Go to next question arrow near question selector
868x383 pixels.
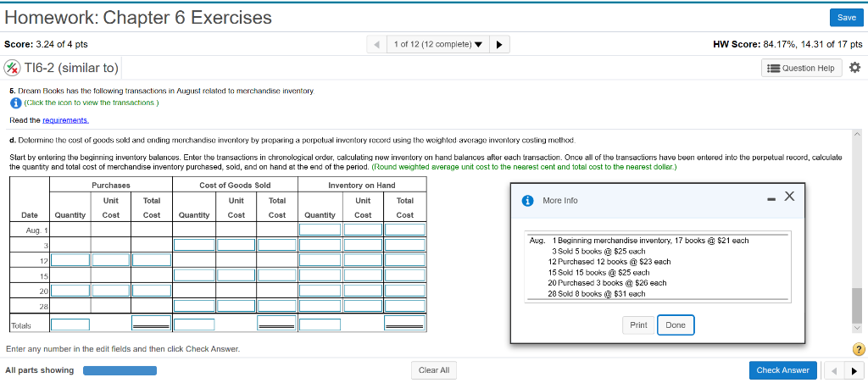[498, 45]
